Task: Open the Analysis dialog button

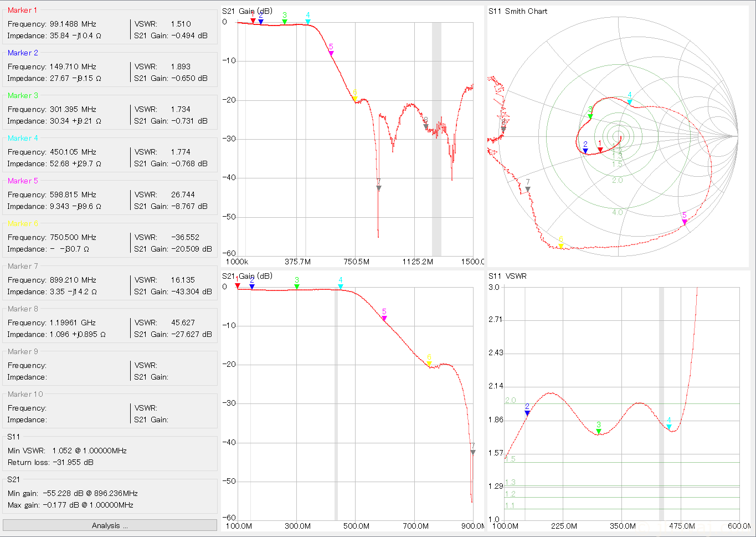Action: 110,525
